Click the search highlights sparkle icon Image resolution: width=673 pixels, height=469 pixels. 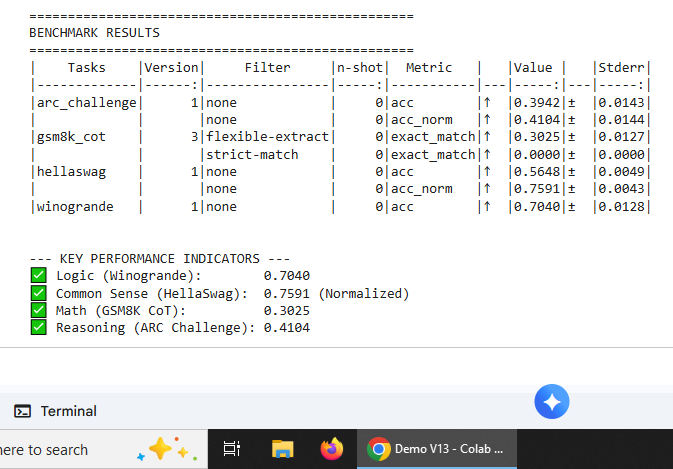click(x=167, y=449)
